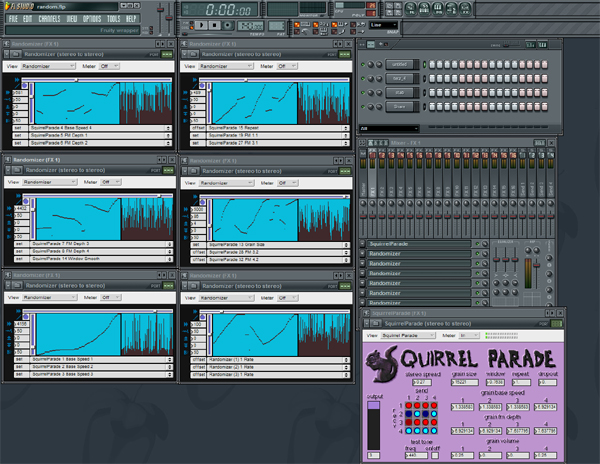Click grain size value field
The height and width of the screenshot is (464, 600).
pos(465,383)
